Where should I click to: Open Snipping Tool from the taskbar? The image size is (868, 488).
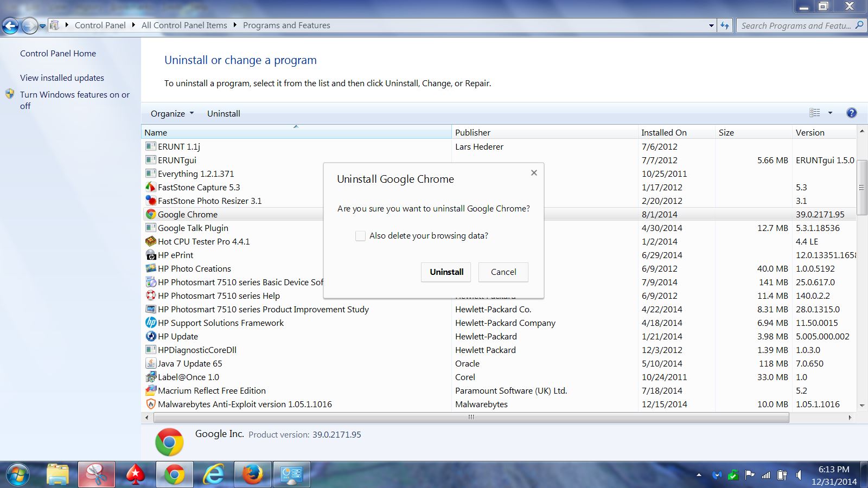(97, 475)
